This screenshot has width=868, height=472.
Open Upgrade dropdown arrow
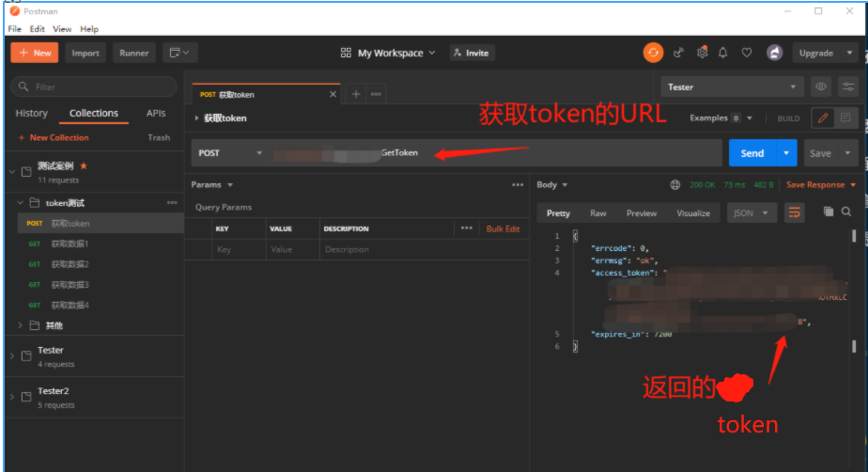[x=849, y=53]
